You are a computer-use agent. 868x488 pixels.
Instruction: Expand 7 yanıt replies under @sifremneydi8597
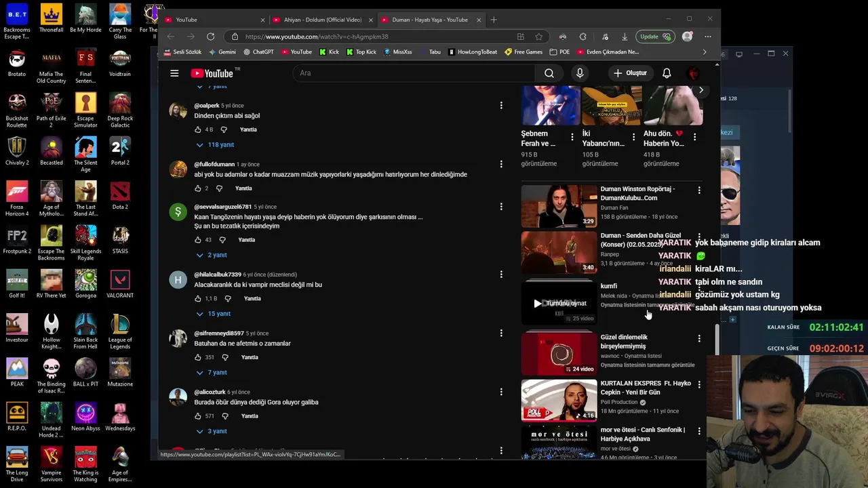pyautogui.click(x=212, y=373)
